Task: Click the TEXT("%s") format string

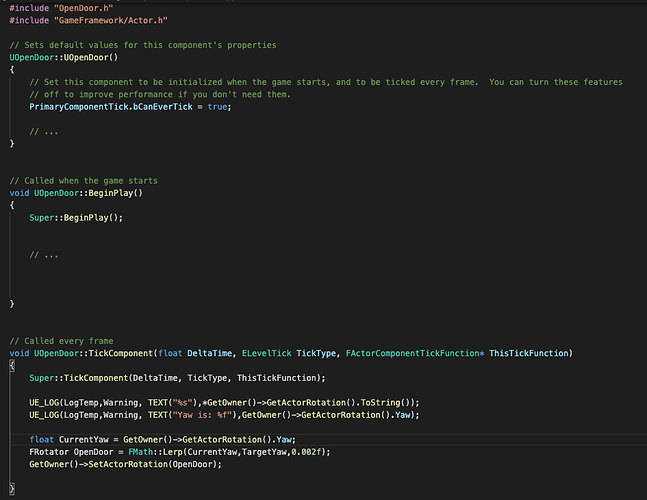Action: (172, 403)
